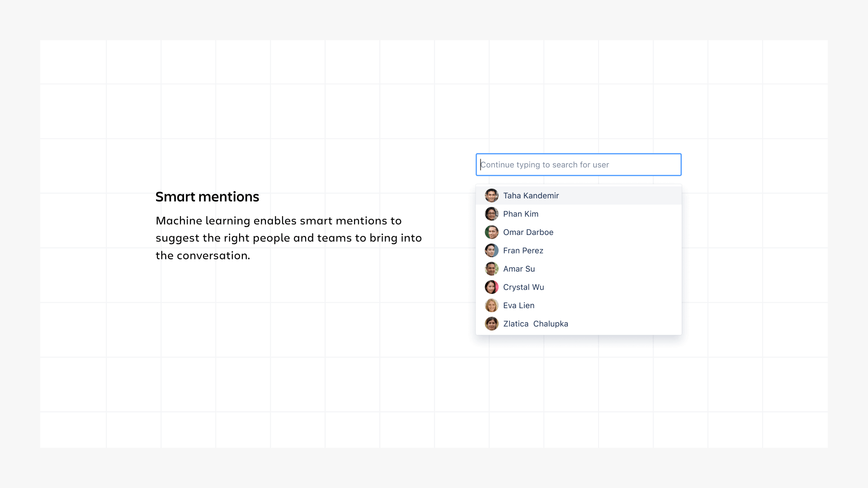Select Crystal Wu in the suggestions

coord(578,287)
